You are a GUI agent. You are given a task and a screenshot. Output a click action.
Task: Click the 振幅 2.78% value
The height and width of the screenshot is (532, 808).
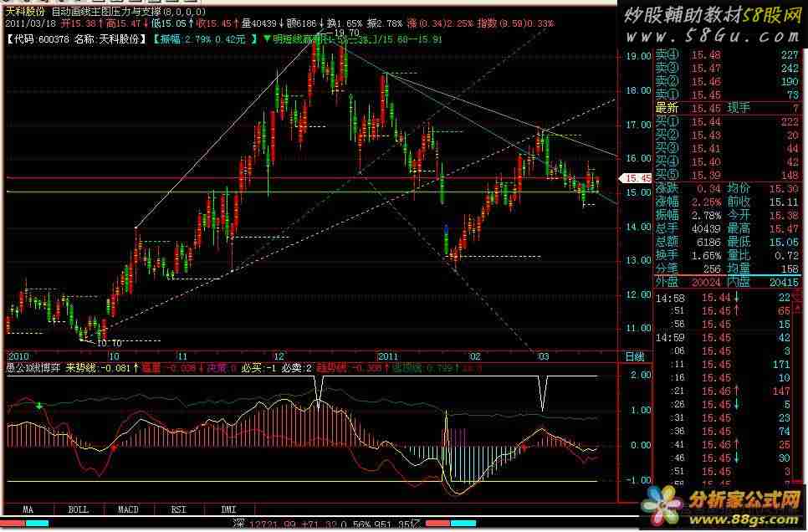tap(708, 216)
